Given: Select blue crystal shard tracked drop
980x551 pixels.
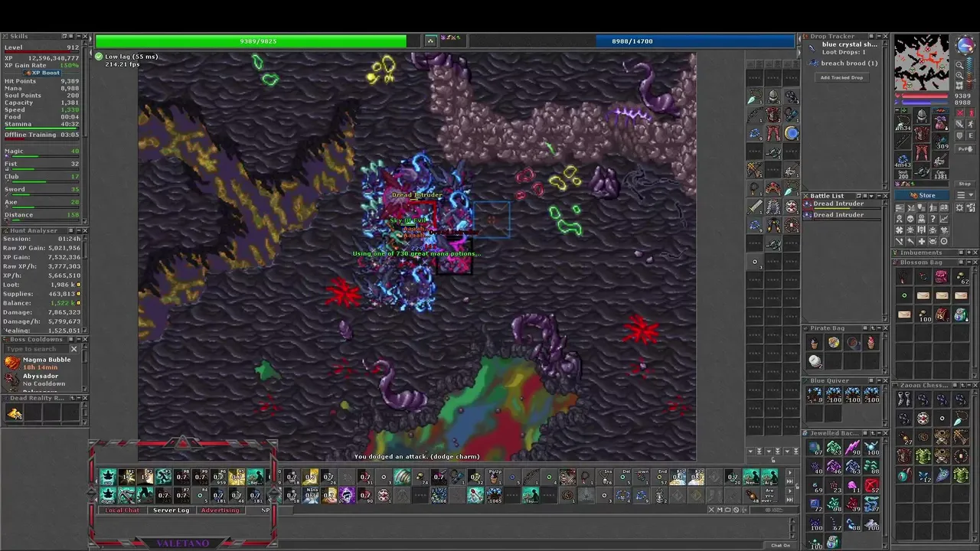Looking at the screenshot, I should [841, 48].
